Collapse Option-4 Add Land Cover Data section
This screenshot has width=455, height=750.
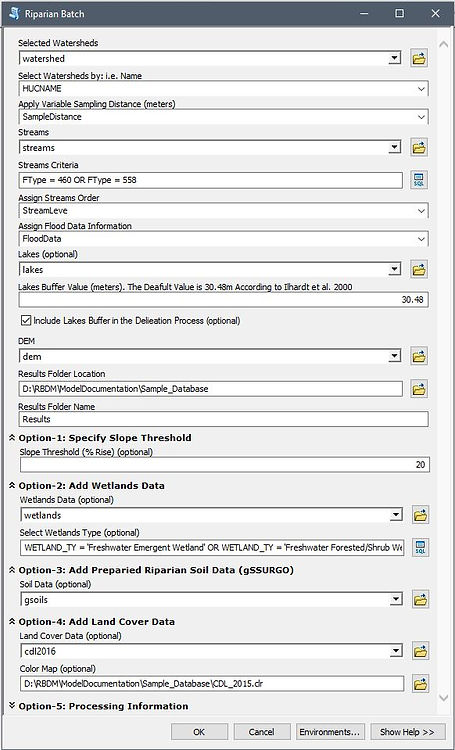12,622
